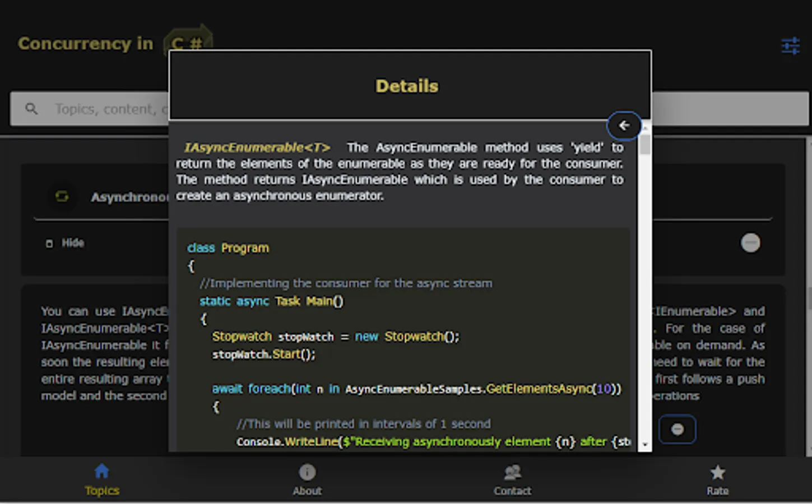Click the C# logo icon in header
812x504 pixels.
click(188, 40)
